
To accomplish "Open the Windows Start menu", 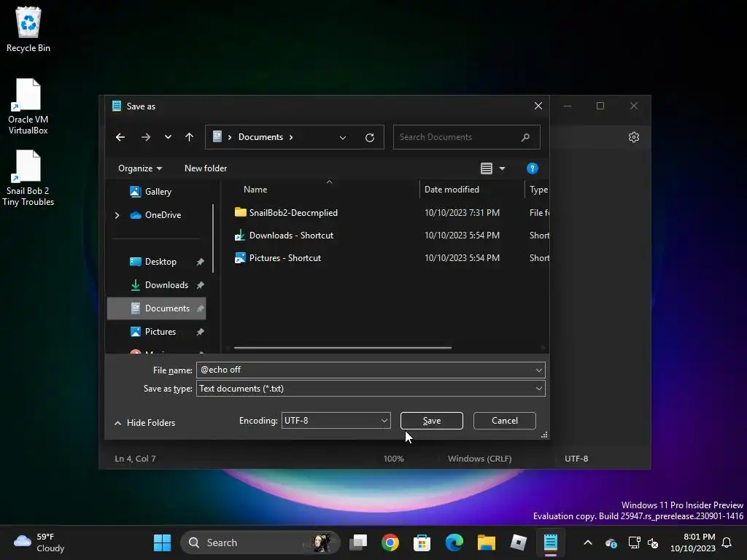I will point(163,542).
